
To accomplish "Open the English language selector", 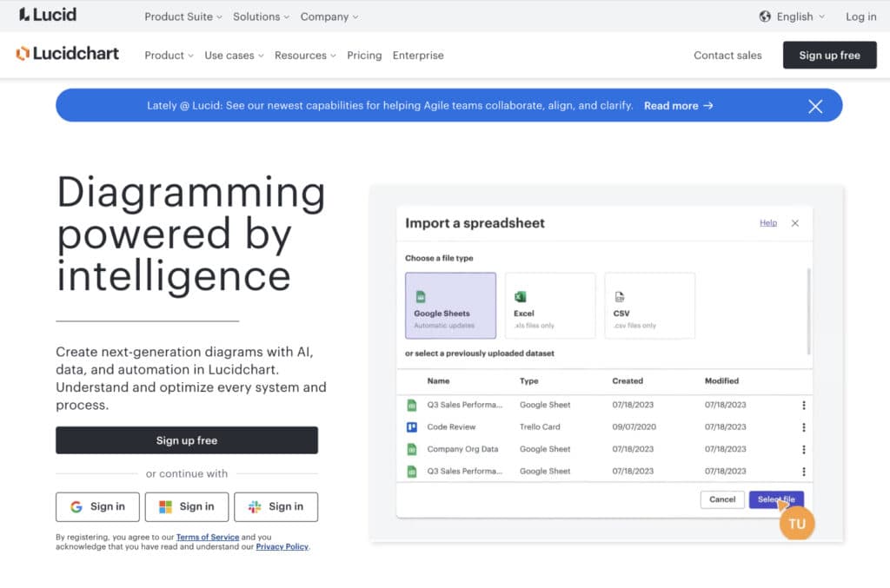I will tap(793, 16).
